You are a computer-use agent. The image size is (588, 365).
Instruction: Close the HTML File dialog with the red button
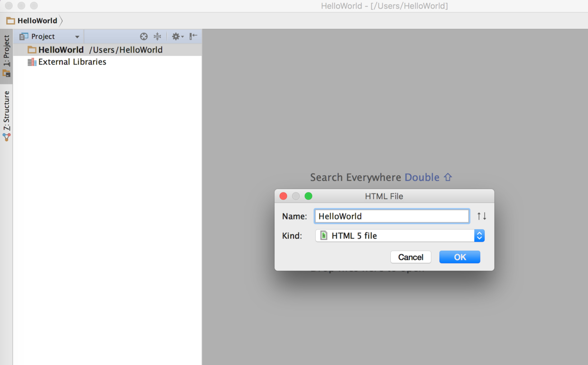point(283,196)
